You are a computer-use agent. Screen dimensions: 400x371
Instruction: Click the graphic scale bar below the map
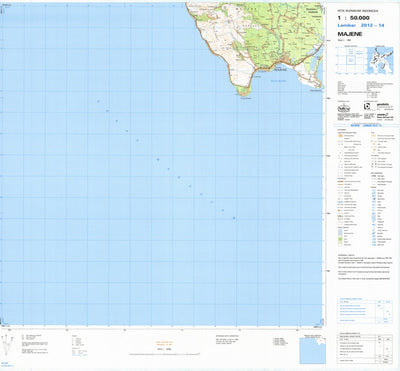[x=165, y=354]
